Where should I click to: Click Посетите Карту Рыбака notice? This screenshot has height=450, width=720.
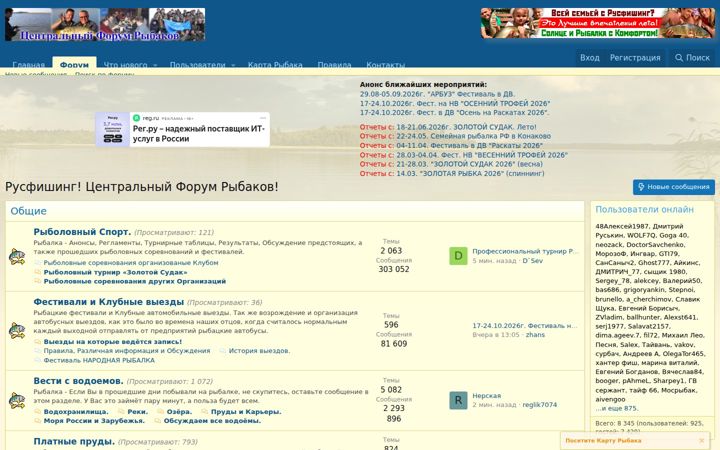(x=603, y=440)
